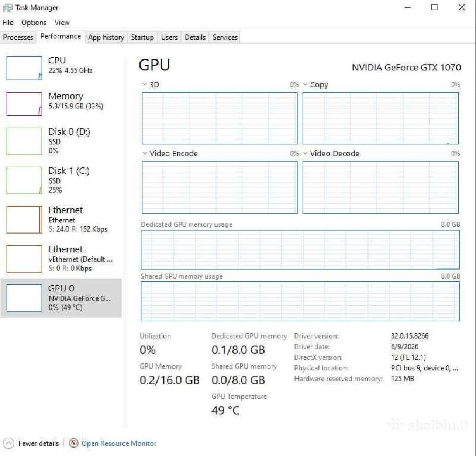Click the 0.2/16.0 GB GPU Memory value
This screenshot has width=476, height=456.
click(x=170, y=380)
